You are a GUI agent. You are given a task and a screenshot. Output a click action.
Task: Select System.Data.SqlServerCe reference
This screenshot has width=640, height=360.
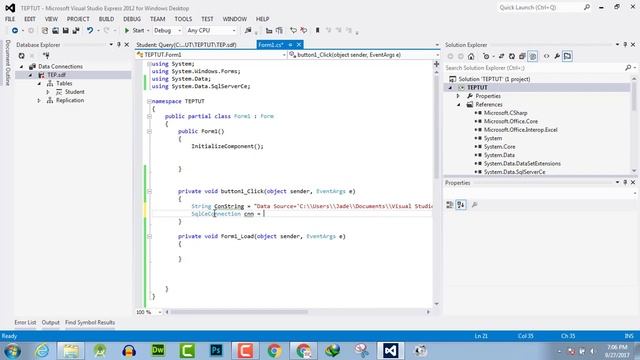coord(514,172)
